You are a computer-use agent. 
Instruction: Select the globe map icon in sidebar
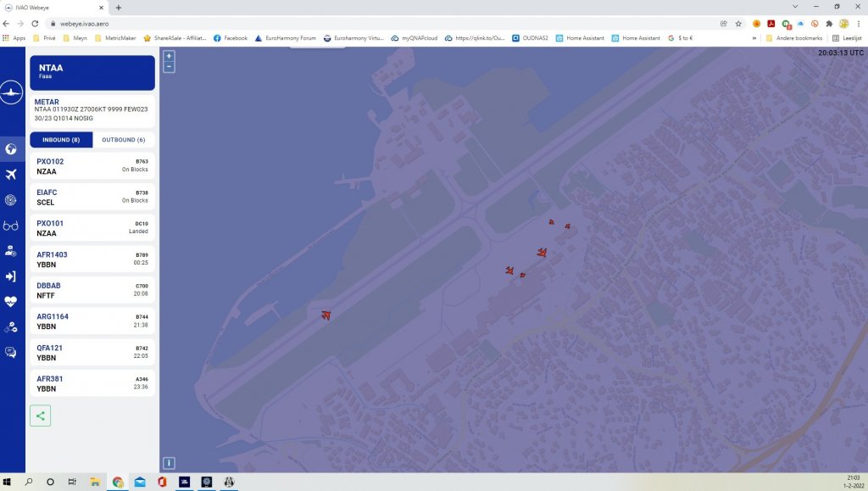coord(11,149)
